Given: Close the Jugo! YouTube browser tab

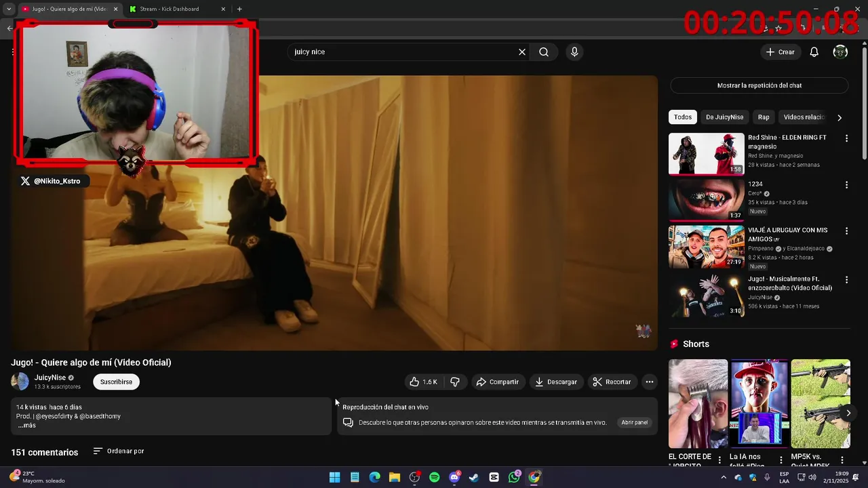Looking at the screenshot, I should click(116, 9).
